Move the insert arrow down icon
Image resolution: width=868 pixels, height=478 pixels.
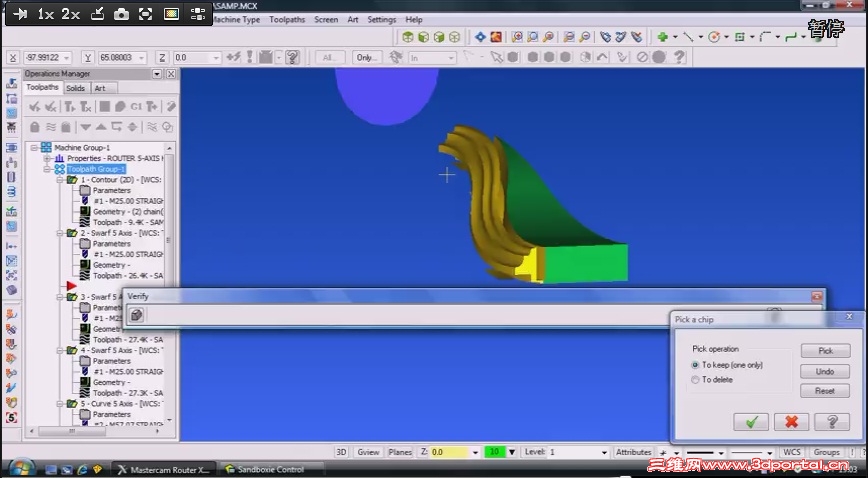point(85,127)
